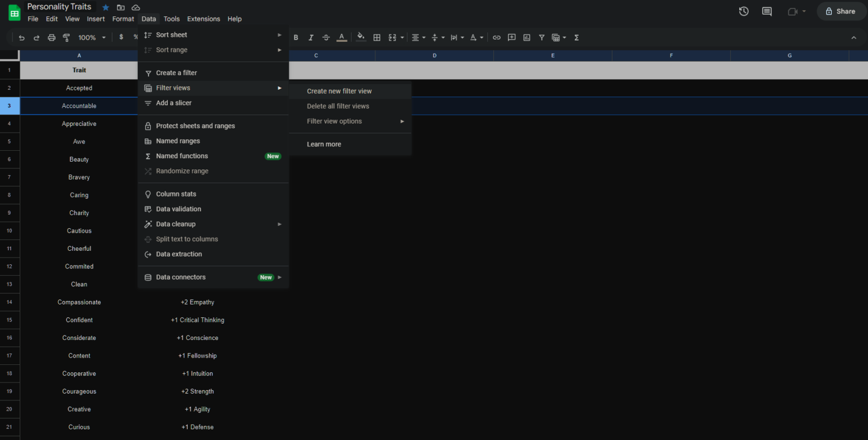Open the functions sigma icon
This screenshot has width=868, height=440.
tap(576, 38)
